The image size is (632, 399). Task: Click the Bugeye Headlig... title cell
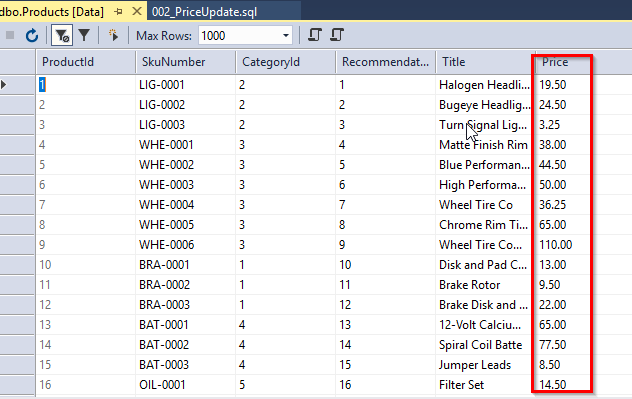coord(485,105)
